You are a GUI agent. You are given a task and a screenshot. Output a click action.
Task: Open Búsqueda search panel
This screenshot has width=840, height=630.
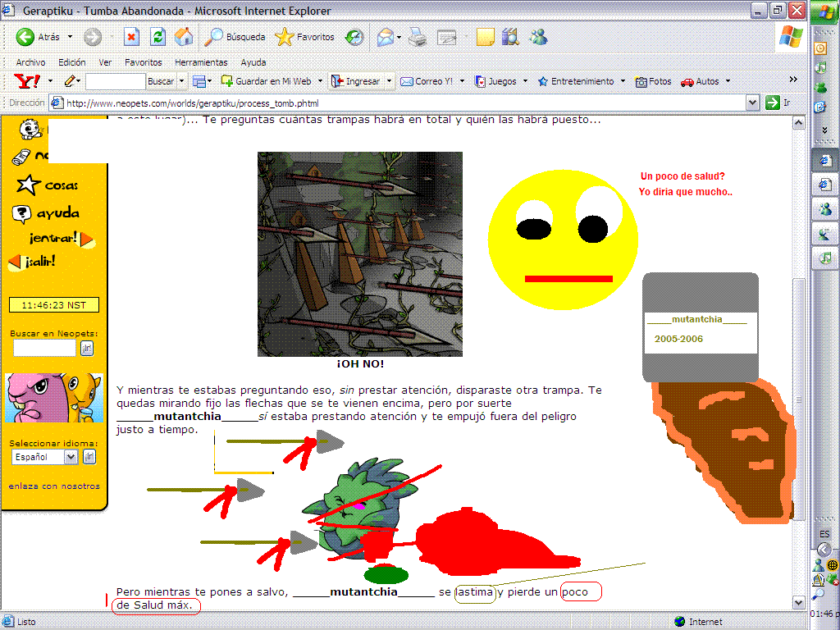pos(235,37)
